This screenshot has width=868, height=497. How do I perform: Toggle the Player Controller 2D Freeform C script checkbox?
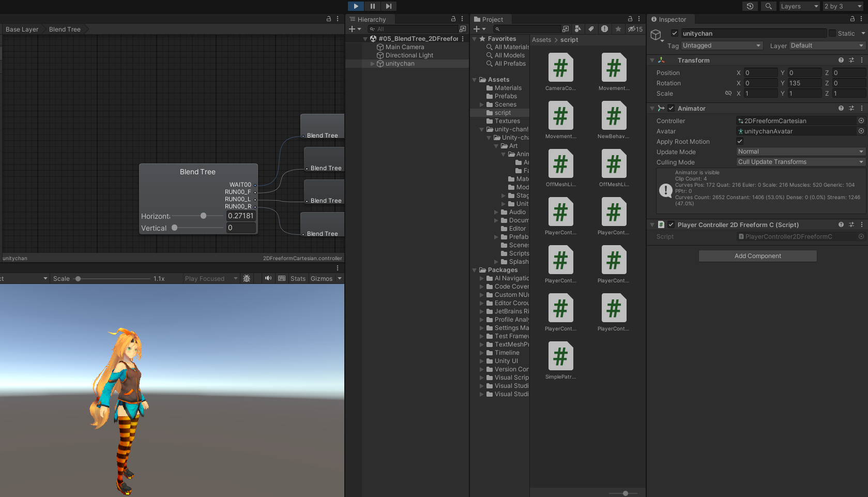671,225
